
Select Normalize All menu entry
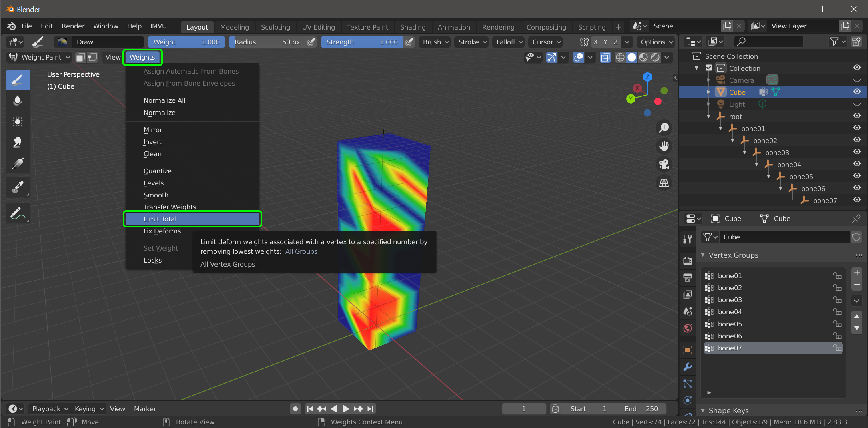point(192,100)
